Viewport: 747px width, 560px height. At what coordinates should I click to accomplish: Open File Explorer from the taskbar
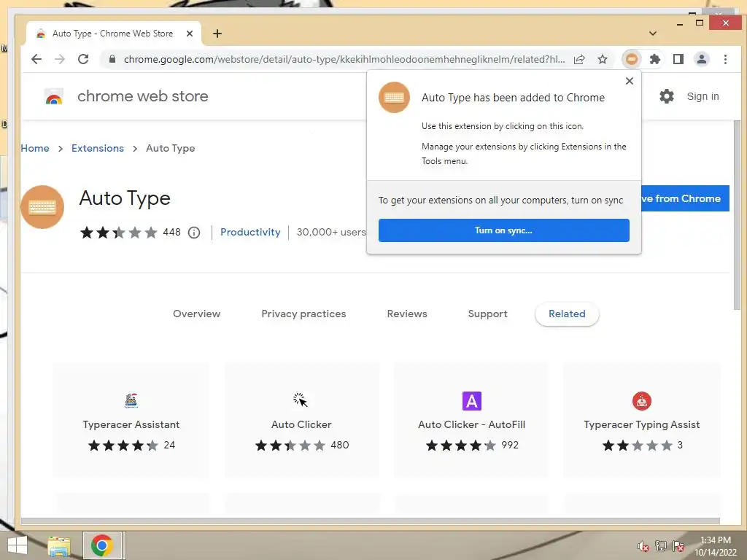pyautogui.click(x=59, y=546)
